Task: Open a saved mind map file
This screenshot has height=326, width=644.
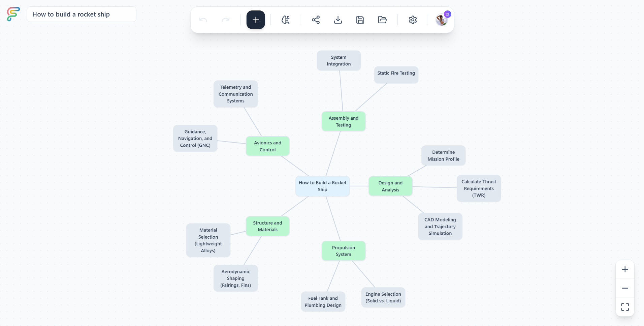Action: pos(382,20)
